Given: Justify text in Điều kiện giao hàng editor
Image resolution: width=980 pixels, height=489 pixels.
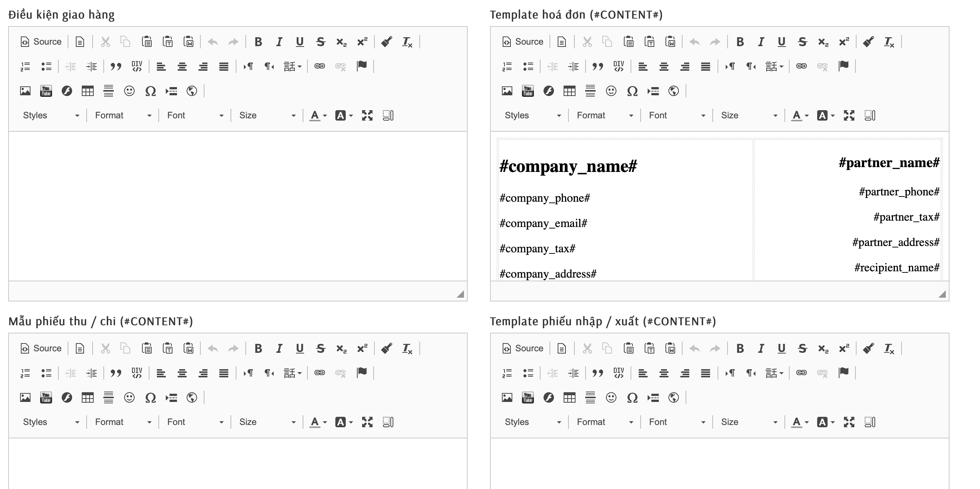Looking at the screenshot, I should pos(224,66).
